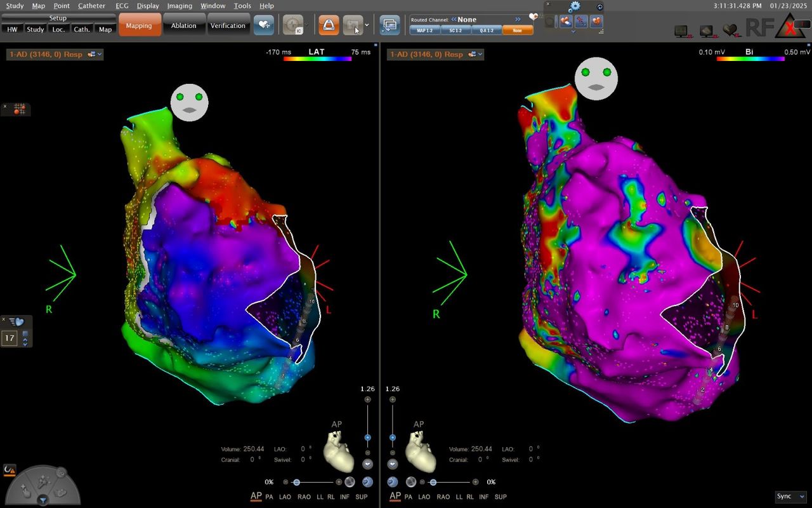
Task: Click the LAT color scale bar
Action: coord(317,58)
